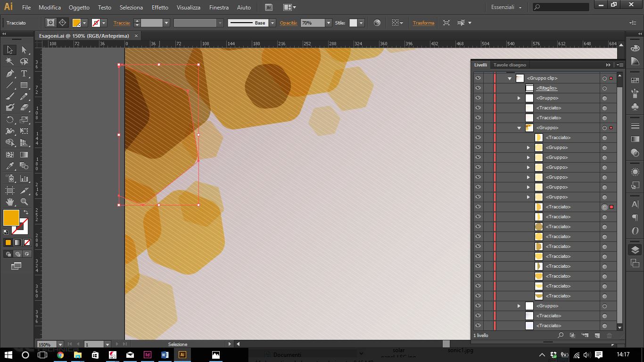The image size is (644, 362).
Task: Click the Trasforma link in control bar
Action: click(x=423, y=23)
